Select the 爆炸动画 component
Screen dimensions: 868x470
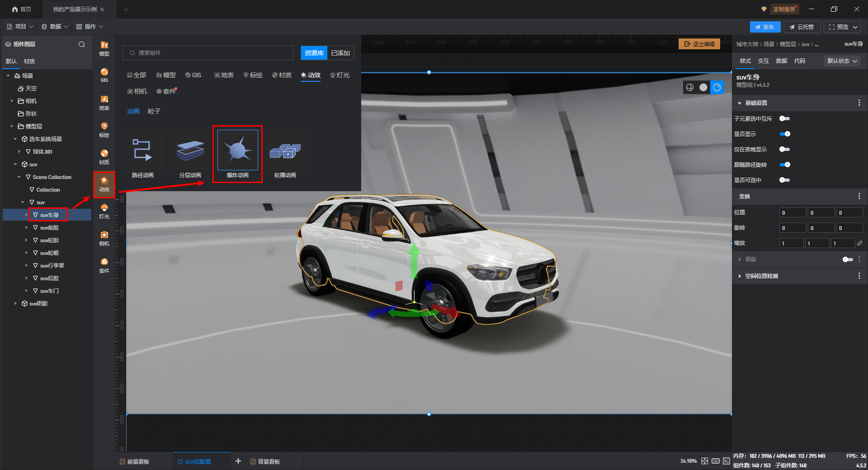tap(238, 155)
